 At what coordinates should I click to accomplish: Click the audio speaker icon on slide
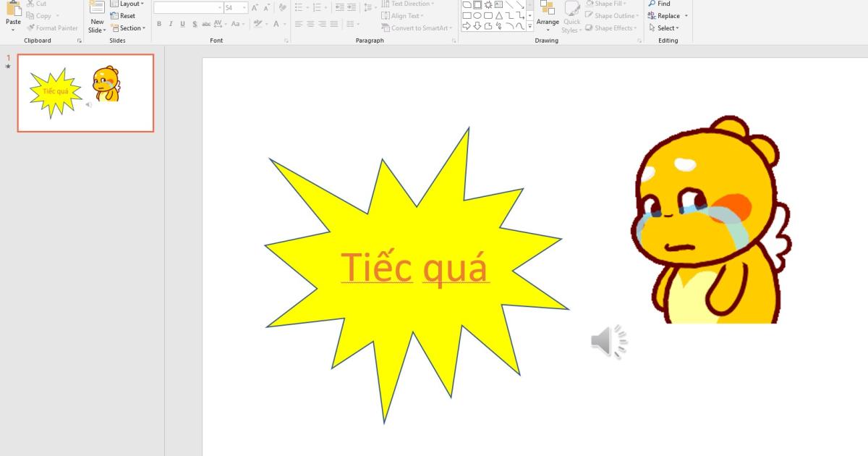point(608,341)
